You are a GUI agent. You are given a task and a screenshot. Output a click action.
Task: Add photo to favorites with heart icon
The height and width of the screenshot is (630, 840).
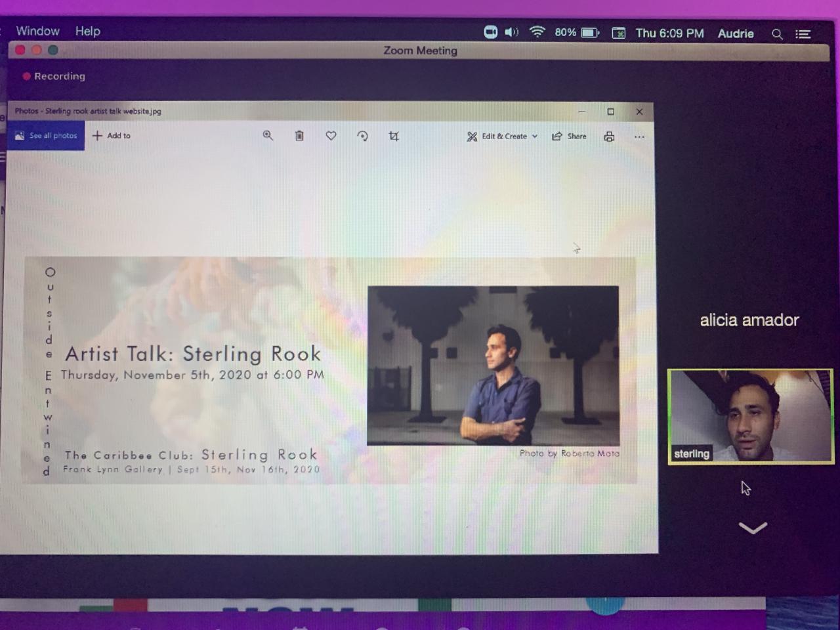coord(331,135)
